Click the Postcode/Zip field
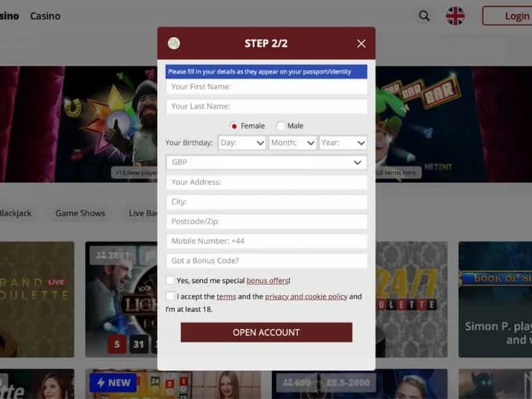The height and width of the screenshot is (399, 532). coord(267,221)
